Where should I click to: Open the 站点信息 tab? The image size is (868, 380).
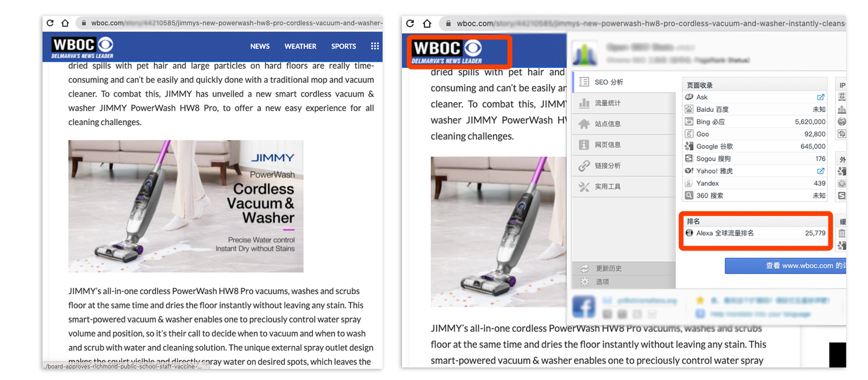coord(624,124)
